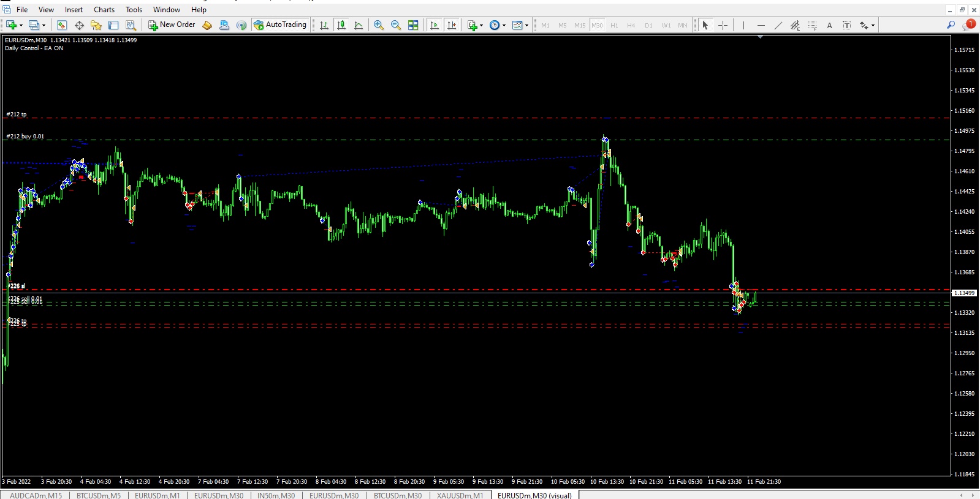Select the M30 timeframe
This screenshot has width=980, height=499.
tap(597, 25)
